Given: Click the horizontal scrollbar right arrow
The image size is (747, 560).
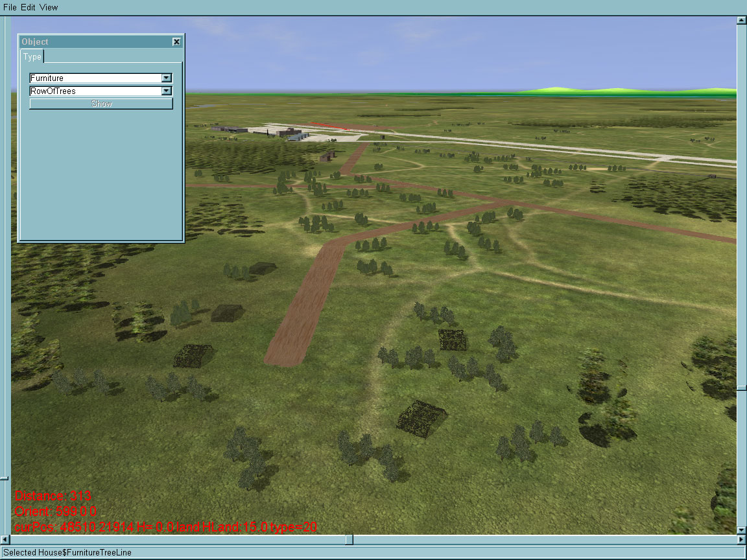Looking at the screenshot, I should (x=741, y=539).
